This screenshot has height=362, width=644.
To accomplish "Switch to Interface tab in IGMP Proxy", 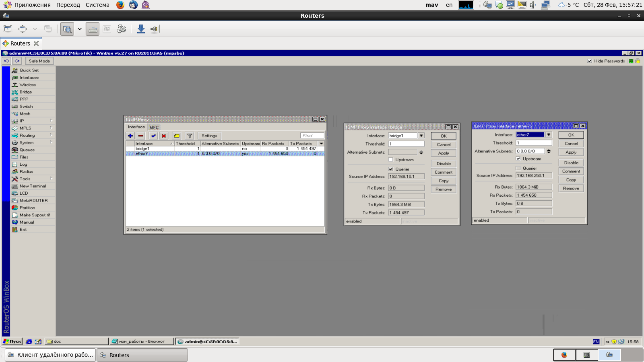I will point(136,127).
